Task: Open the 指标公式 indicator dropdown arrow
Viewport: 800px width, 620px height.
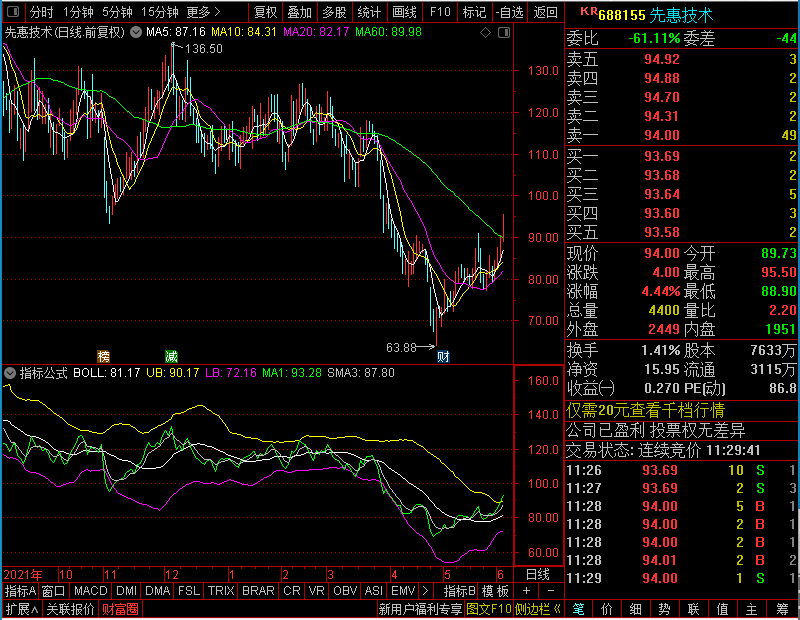Action: coord(11,373)
